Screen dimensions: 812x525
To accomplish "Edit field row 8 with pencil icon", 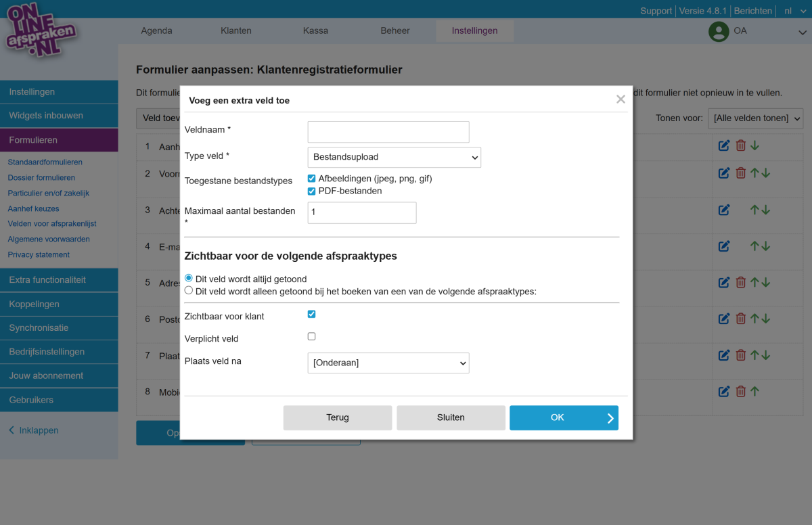I will [x=724, y=391].
